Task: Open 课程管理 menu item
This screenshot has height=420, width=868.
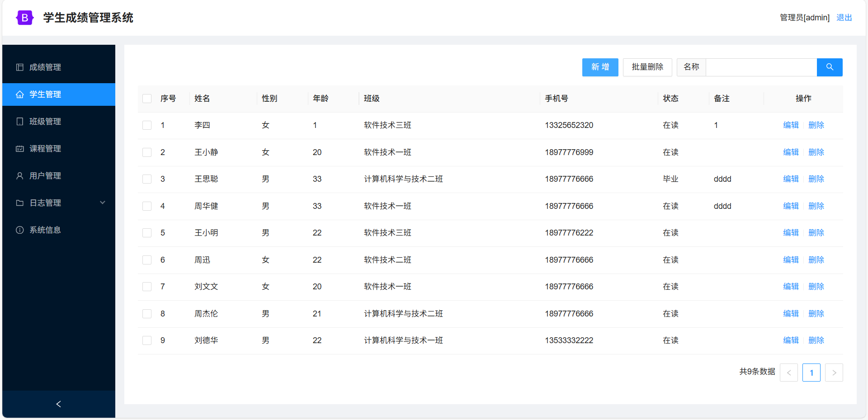Action: coord(59,148)
